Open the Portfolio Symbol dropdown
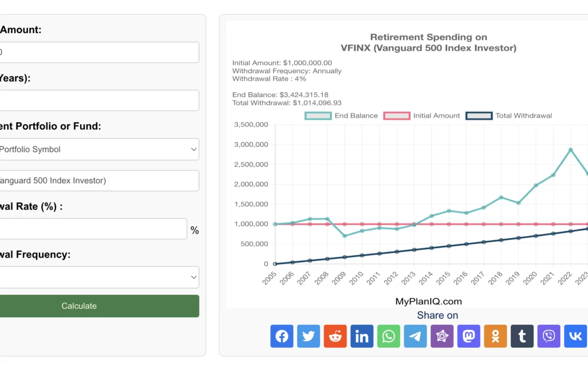Image resolution: width=588 pixels, height=368 pixels. click(99, 149)
